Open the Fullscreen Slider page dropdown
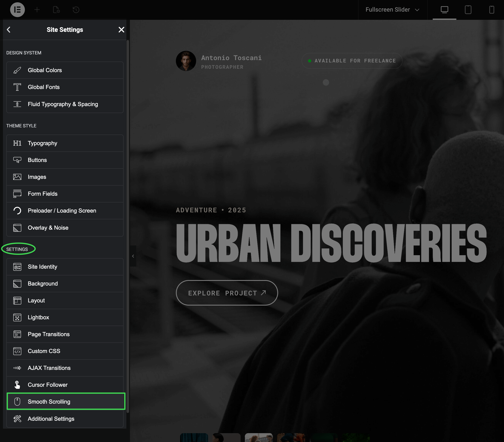 point(392,10)
